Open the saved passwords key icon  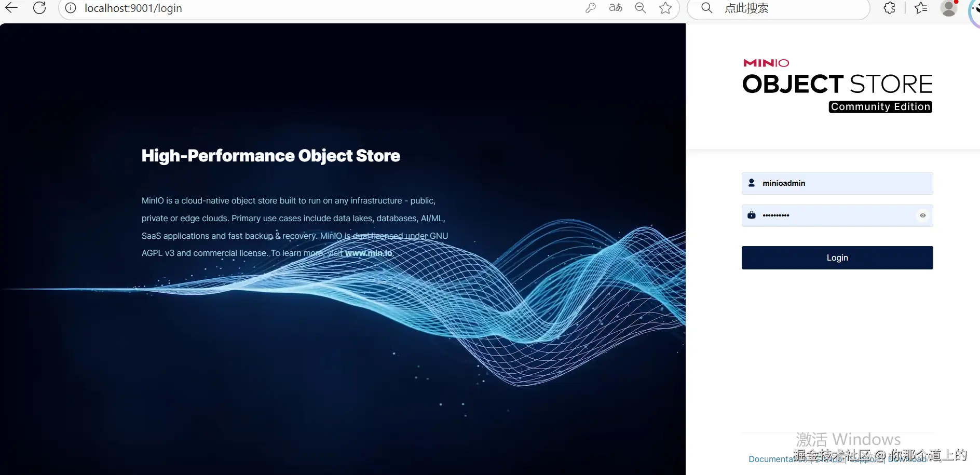(x=590, y=8)
